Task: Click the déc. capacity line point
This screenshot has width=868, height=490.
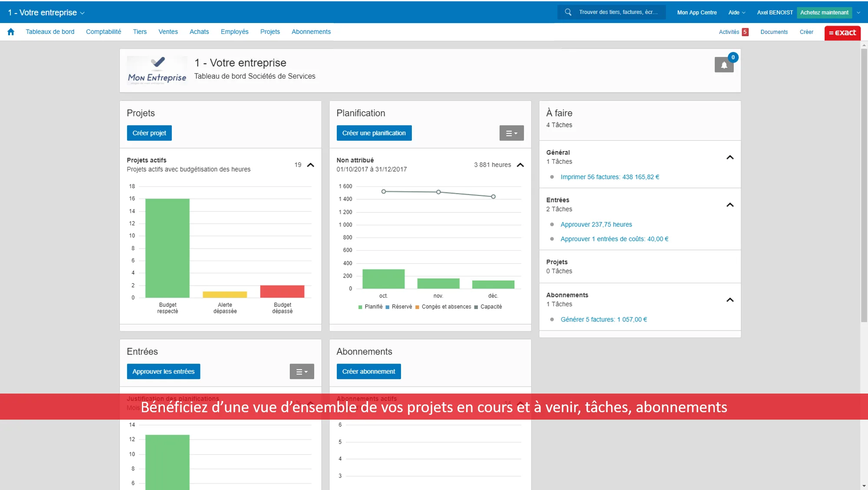Action: [493, 197]
